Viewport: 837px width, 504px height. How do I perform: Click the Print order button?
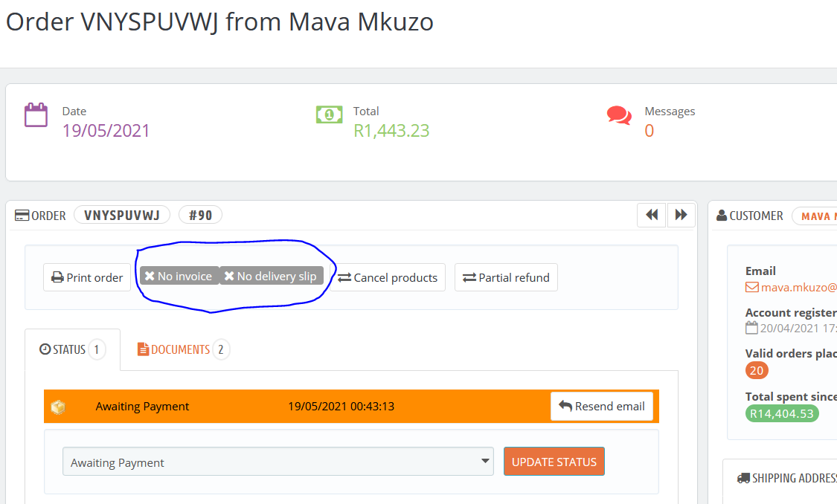pos(87,277)
